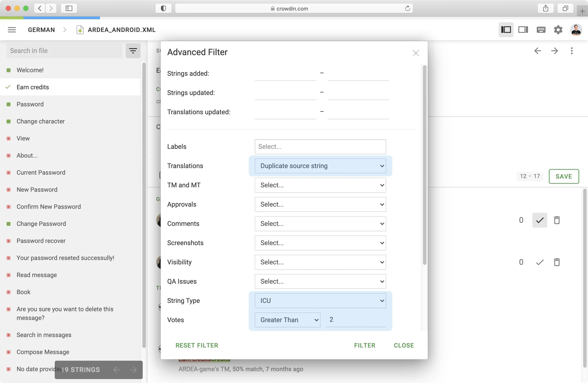This screenshot has width=588, height=383.
Task: Click the RESET FILTER button
Action: click(197, 345)
